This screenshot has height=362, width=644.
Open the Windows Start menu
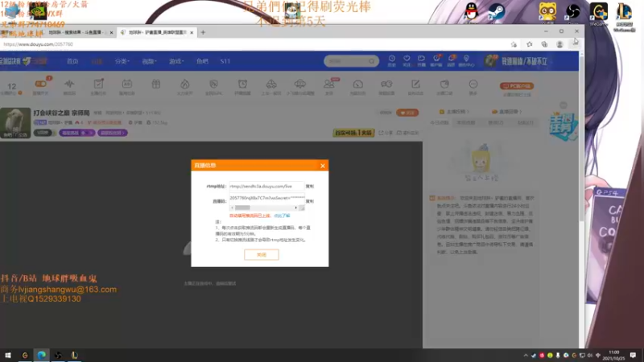pyautogui.click(x=8, y=355)
